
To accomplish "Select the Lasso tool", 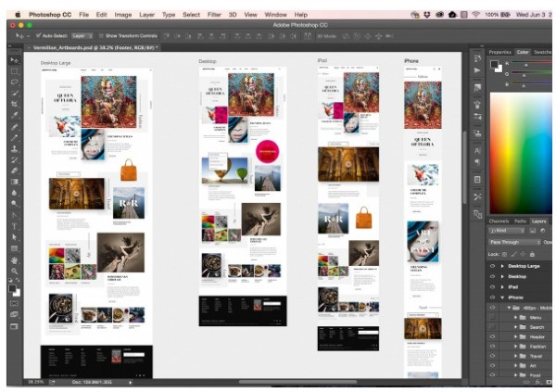I will click(14, 82).
